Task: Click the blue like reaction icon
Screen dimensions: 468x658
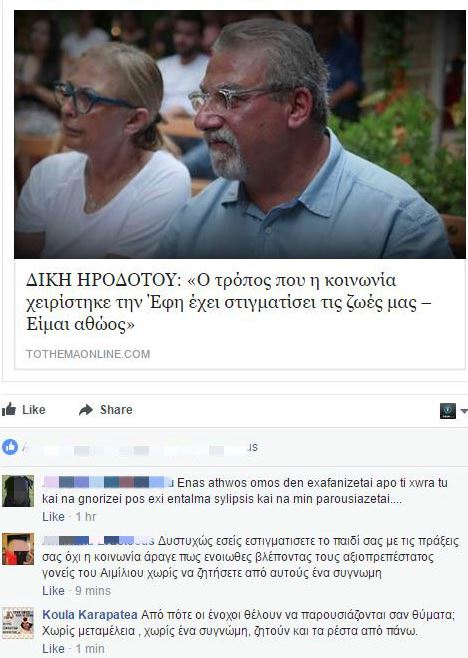Action: [x=10, y=447]
